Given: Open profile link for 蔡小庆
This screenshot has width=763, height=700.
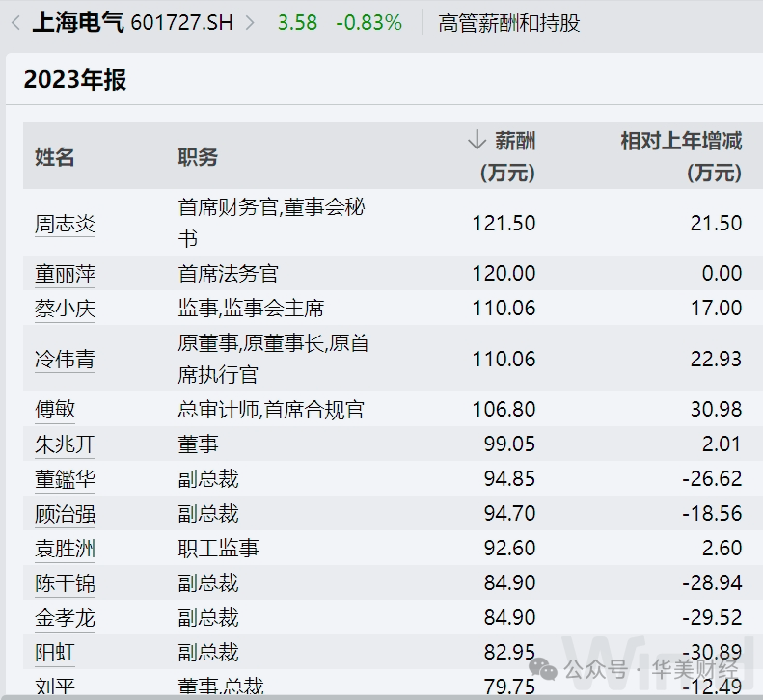Looking at the screenshot, I should [x=65, y=309].
